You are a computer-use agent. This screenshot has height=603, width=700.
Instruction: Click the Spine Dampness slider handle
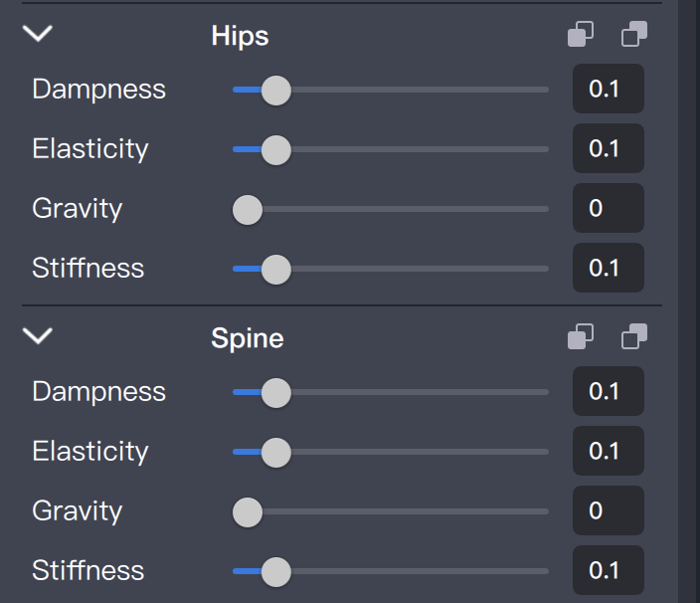[x=275, y=392]
